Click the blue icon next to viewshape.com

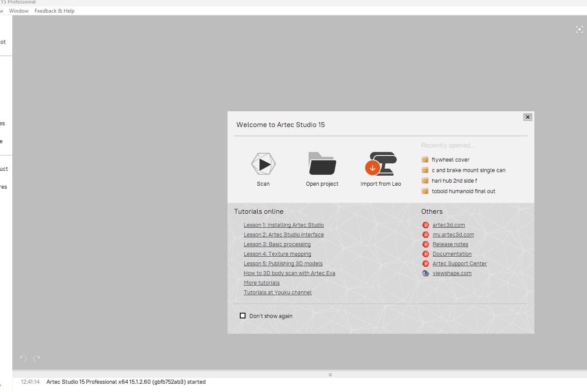coord(425,273)
